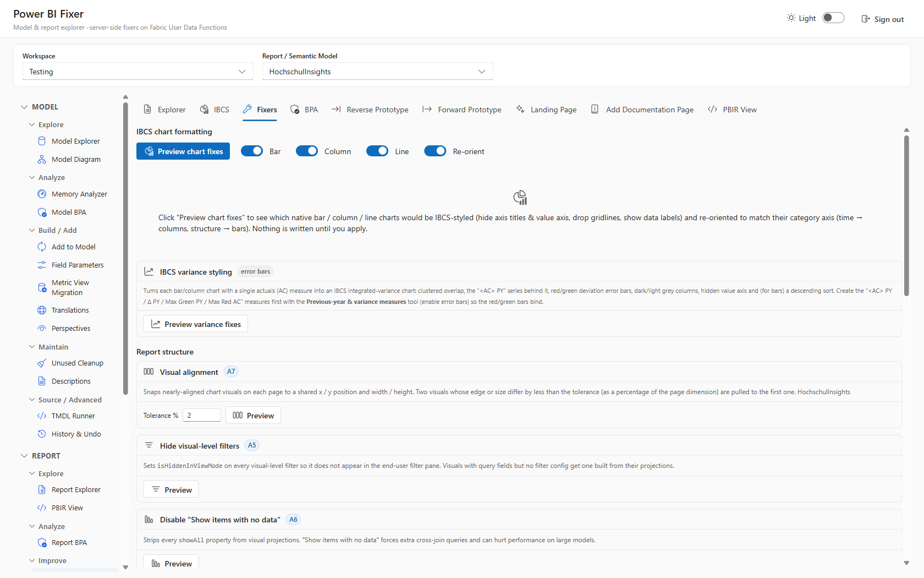Click the Tolerance % input field
Screen dimensions: 924x578
(x=202, y=415)
